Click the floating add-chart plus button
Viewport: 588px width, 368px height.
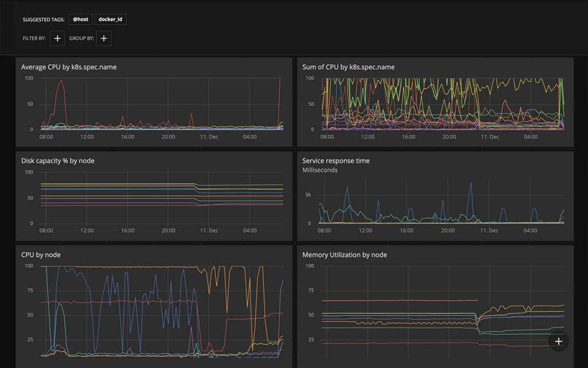[559, 342]
